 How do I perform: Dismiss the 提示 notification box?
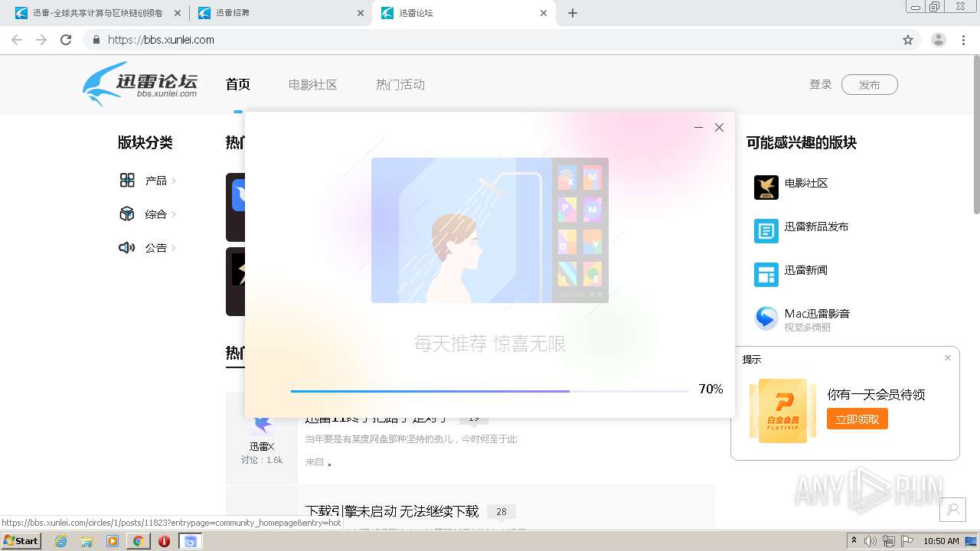948,358
